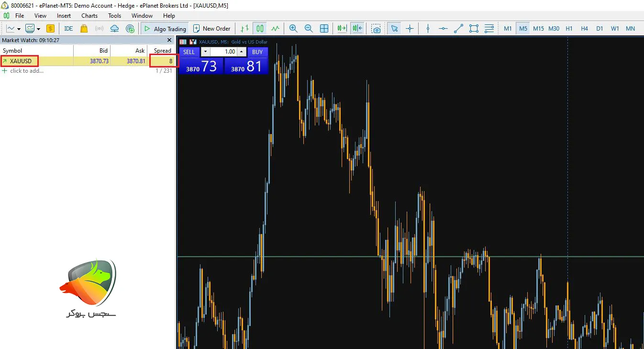Draw a vertical line using toolbar icon
The width and height of the screenshot is (644, 349).
coord(428,29)
